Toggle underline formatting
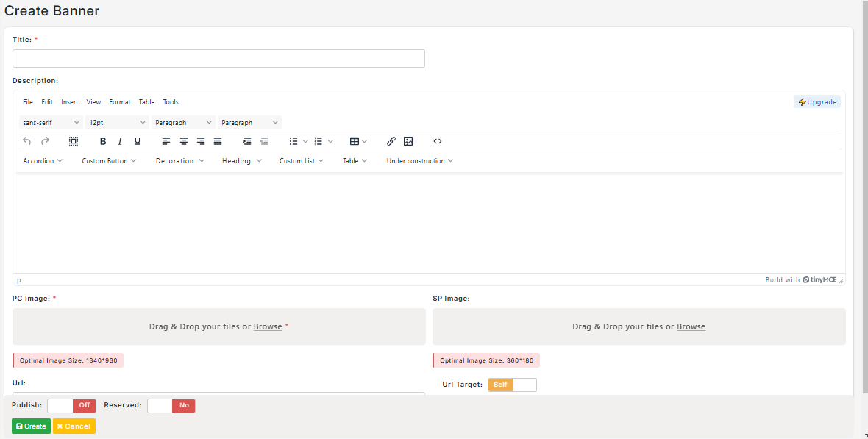 pyautogui.click(x=138, y=141)
